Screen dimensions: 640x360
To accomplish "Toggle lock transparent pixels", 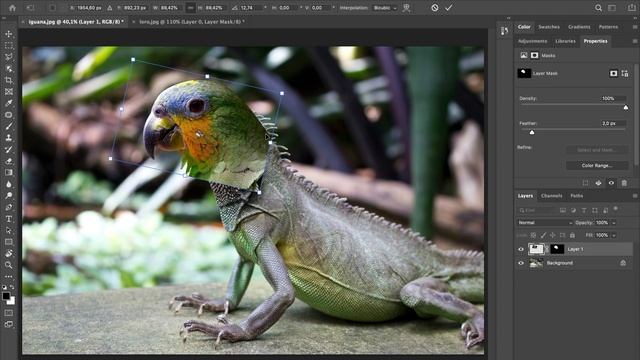I will 533,236.
